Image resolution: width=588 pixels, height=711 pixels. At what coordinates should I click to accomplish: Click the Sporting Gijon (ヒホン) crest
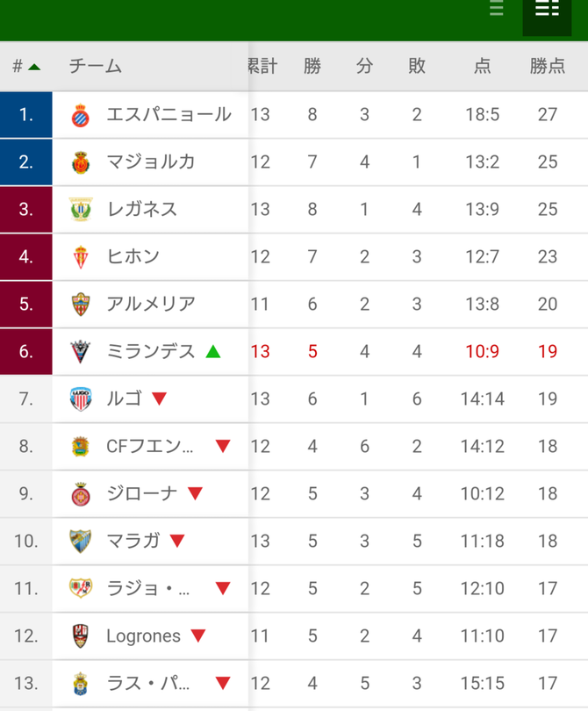81,257
